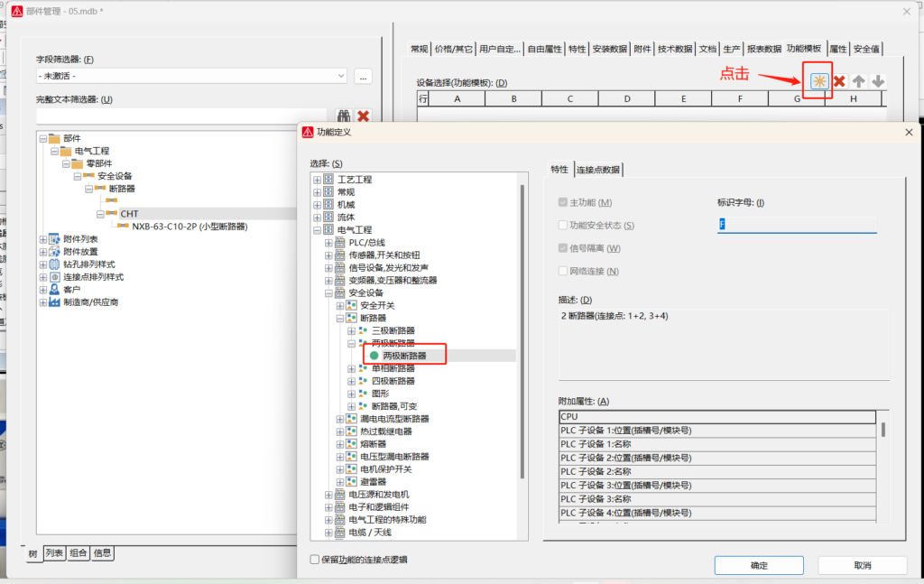Click the 客户 customer icon in parts tree
The height and width of the screenshot is (584, 924).
point(55,290)
